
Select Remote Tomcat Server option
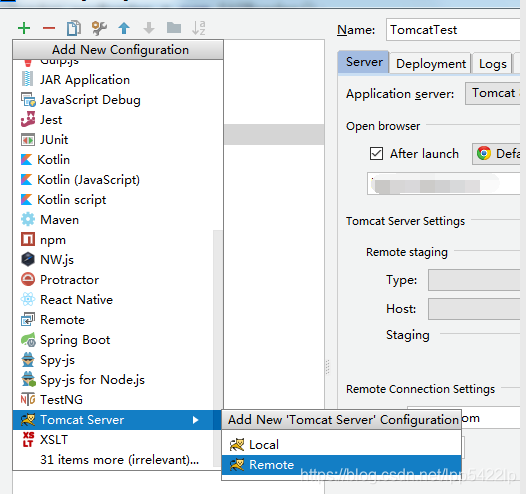[341, 465]
